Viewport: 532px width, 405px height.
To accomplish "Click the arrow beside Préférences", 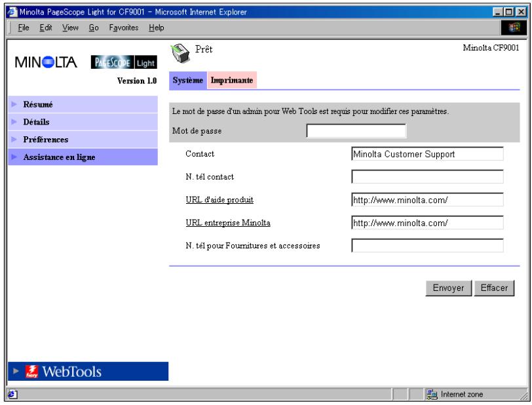I will [14, 139].
